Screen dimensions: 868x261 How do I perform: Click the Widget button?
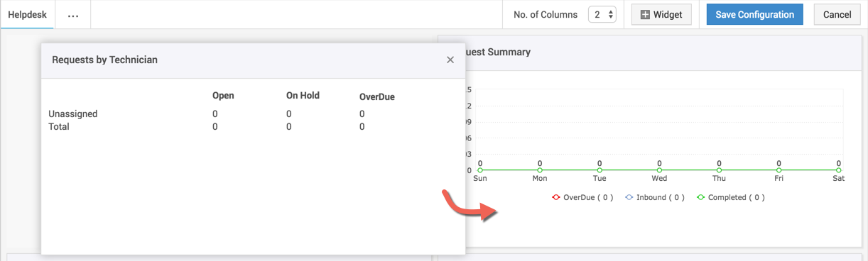[661, 14]
